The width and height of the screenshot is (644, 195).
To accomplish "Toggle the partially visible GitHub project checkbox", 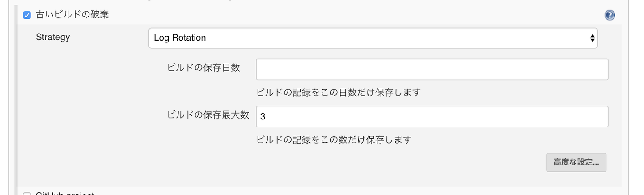I will tap(27, 194).
